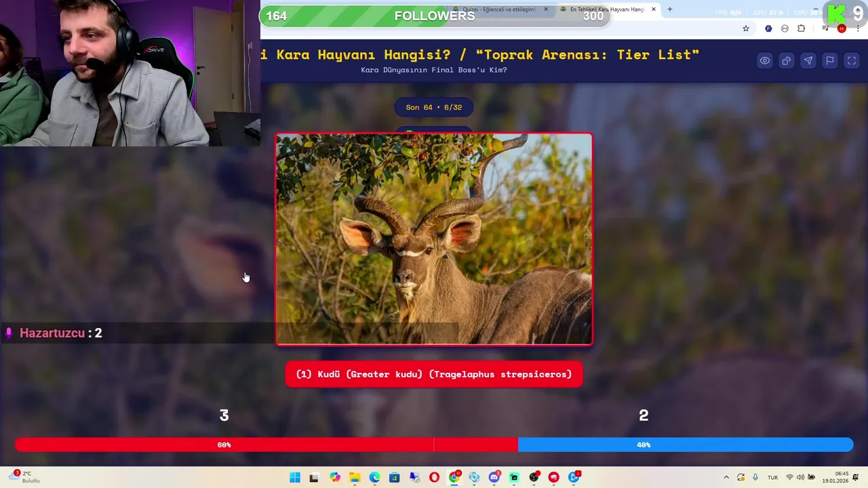
Task: Open the media control icon in Chrome toolbar
Action: (x=825, y=28)
